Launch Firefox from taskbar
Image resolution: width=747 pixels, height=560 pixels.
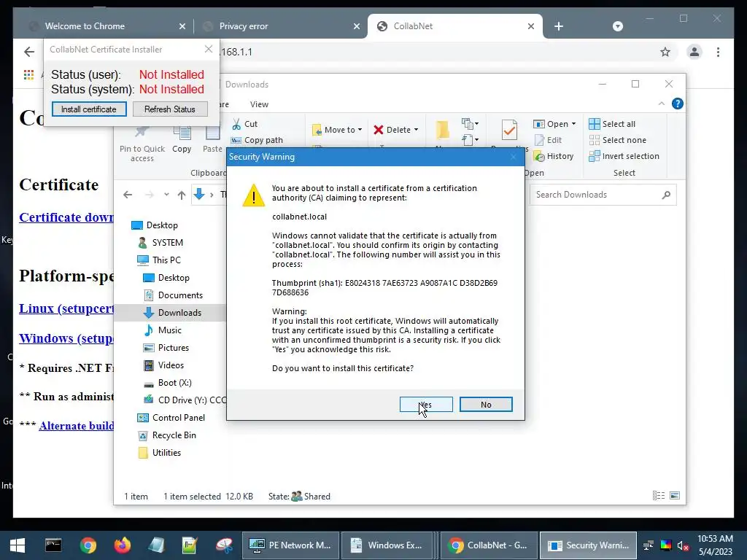pyautogui.click(x=122, y=545)
